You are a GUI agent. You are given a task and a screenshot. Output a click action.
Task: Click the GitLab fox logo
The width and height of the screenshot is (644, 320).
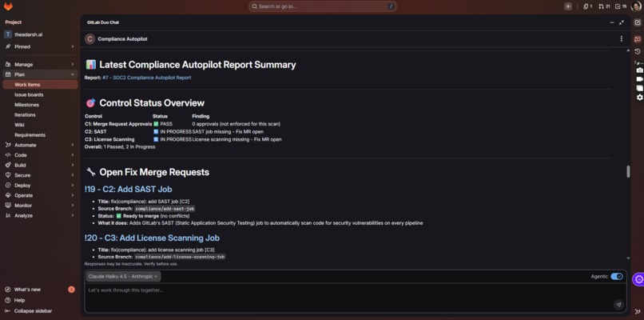pos(8,6)
